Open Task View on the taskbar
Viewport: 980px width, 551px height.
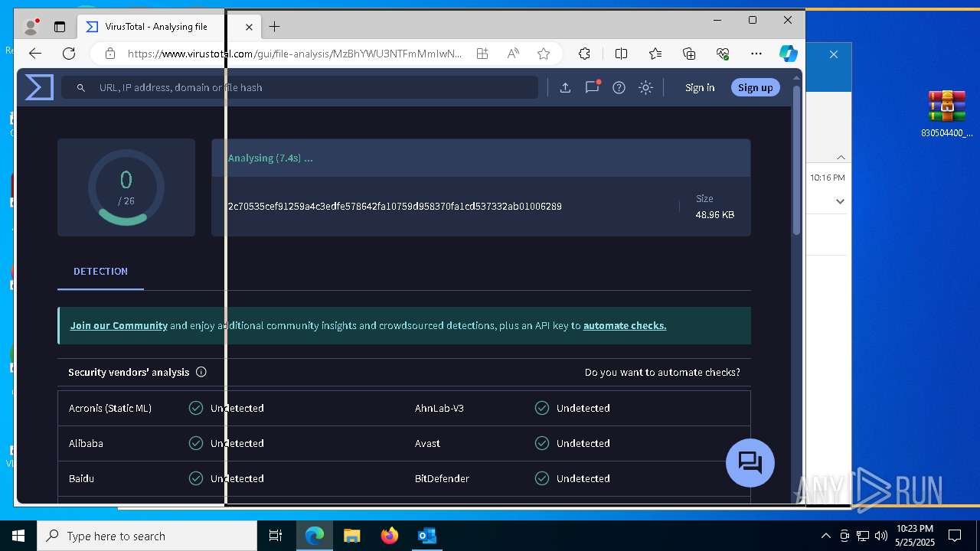[276, 536]
